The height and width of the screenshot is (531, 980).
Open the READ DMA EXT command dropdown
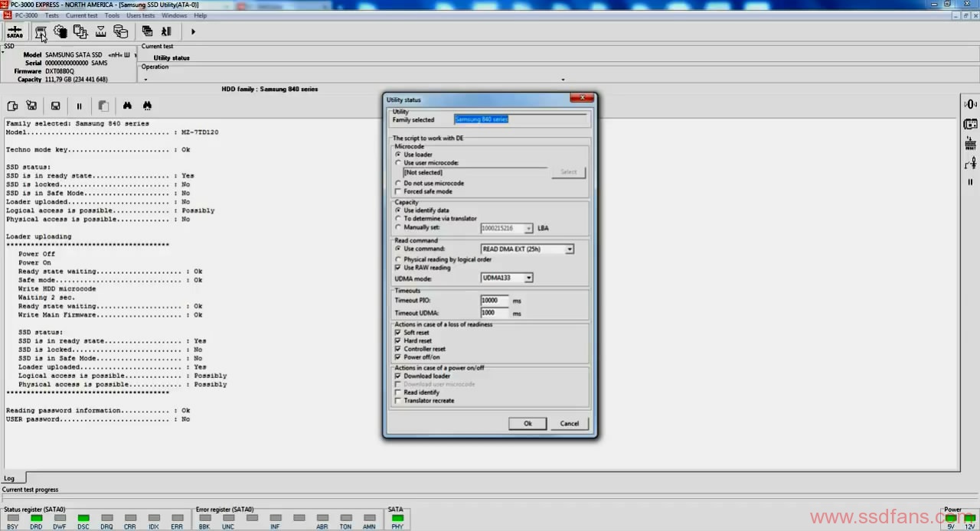click(x=569, y=249)
